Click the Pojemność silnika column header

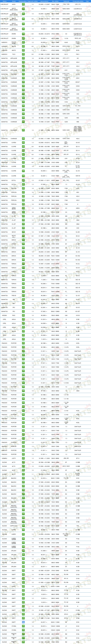(32, 1)
